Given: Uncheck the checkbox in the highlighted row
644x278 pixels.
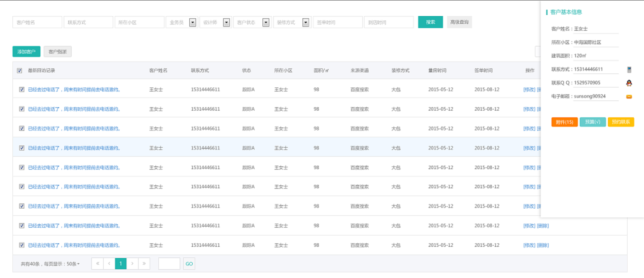Looking at the screenshot, I should pyautogui.click(x=22, y=148).
